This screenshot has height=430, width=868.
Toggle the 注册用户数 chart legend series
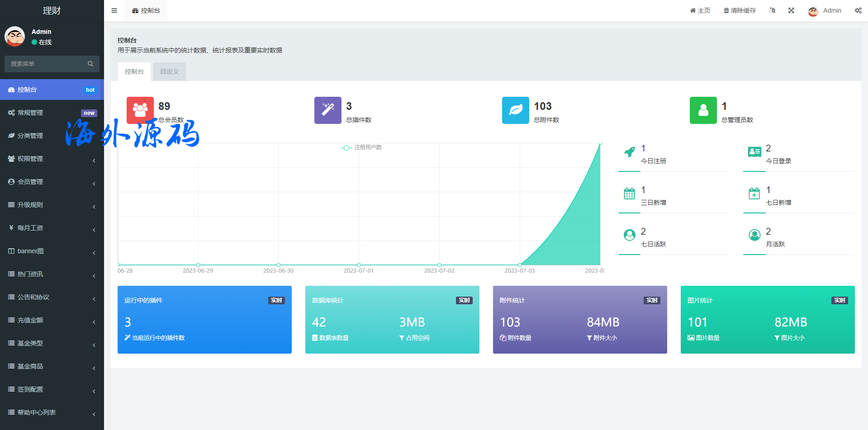(361, 147)
